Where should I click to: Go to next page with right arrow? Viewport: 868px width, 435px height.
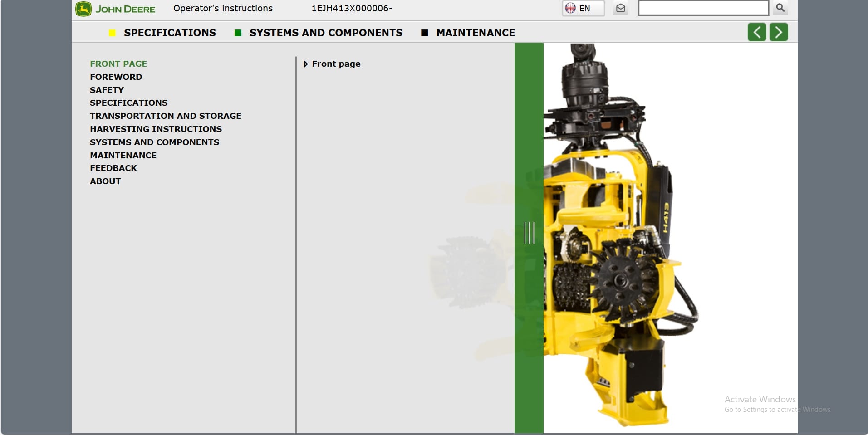(778, 33)
